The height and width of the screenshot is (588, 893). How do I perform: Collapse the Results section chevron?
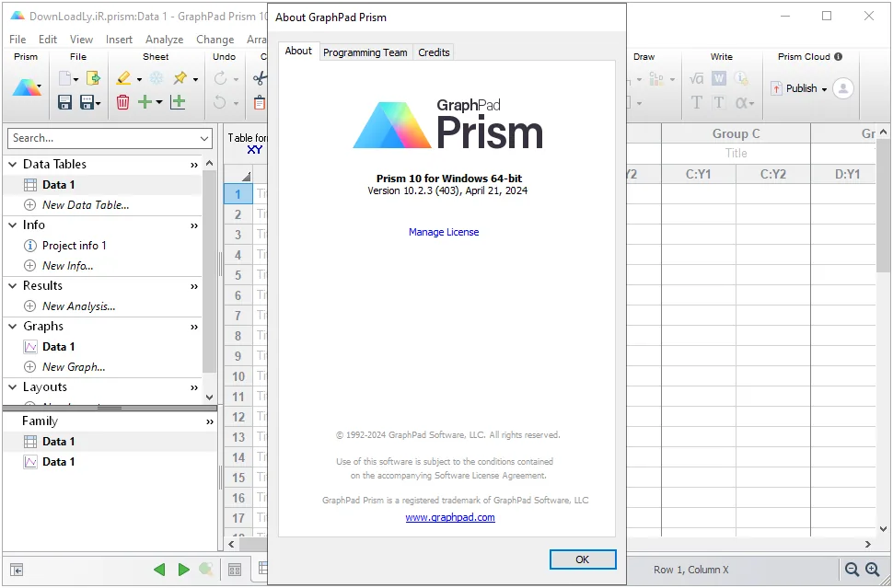(13, 286)
